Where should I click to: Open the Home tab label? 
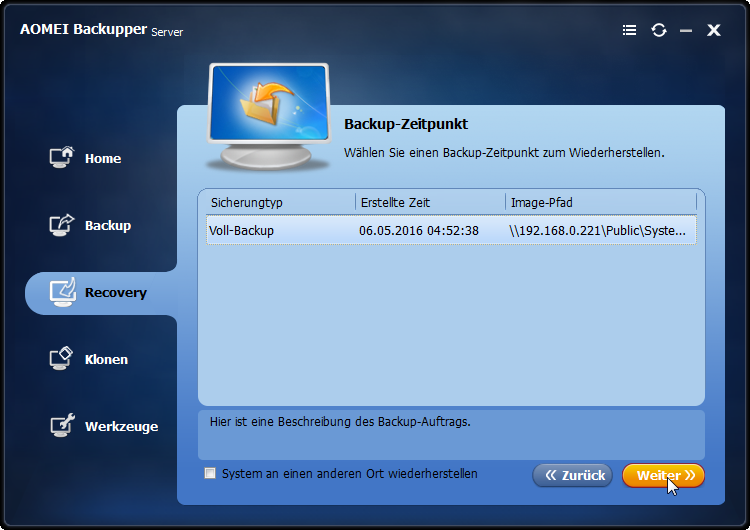pyautogui.click(x=103, y=159)
